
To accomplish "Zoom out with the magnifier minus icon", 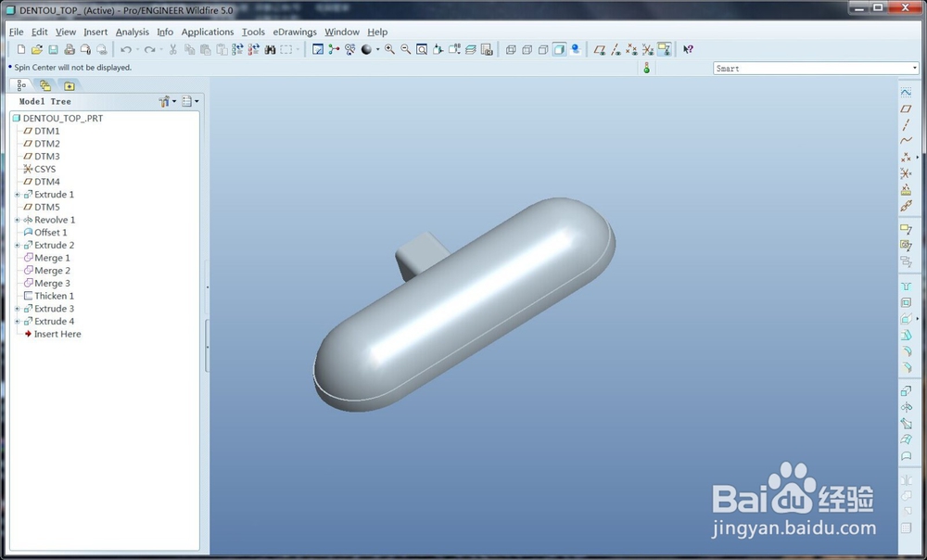I will coord(406,50).
